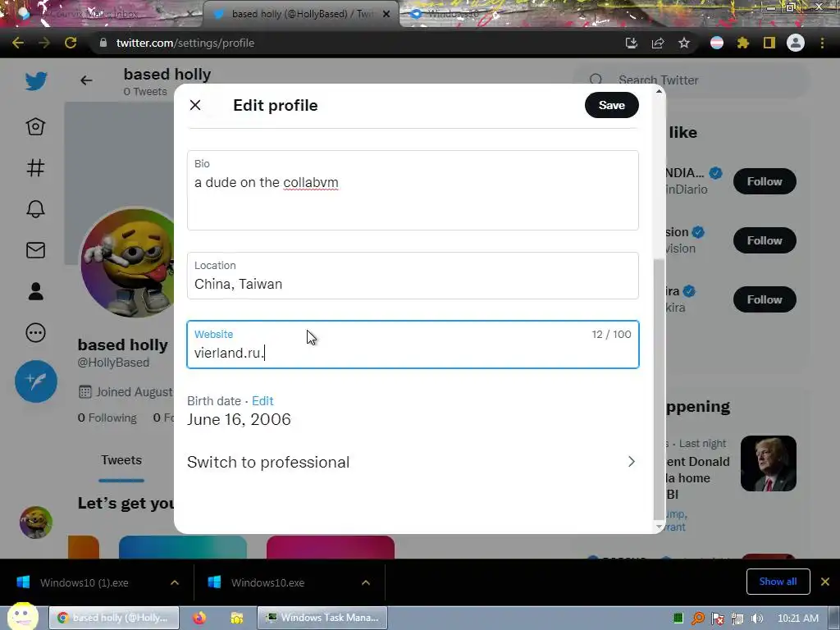Click the install/download page icon in address bar

click(x=632, y=43)
